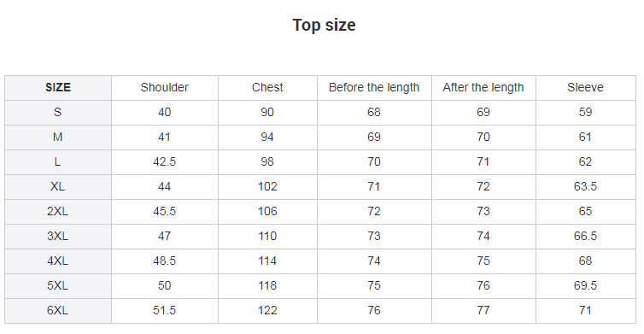The width and height of the screenshot is (644, 334).
Task: Click the SIZE column header
Action: pos(58,87)
